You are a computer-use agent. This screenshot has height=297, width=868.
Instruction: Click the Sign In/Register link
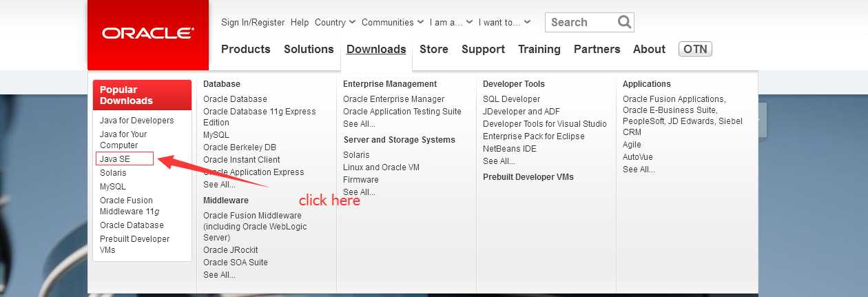[x=253, y=22]
